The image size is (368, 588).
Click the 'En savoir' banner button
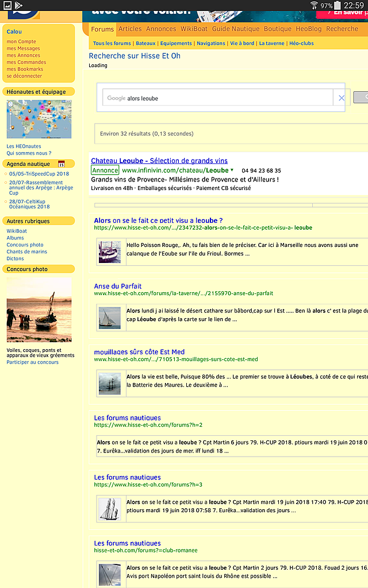tap(342, 14)
